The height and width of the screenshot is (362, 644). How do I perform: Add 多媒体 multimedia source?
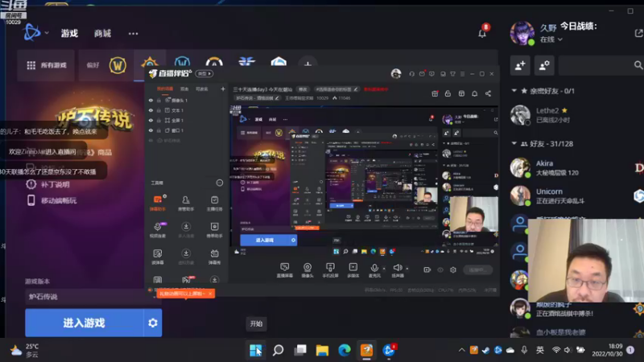pos(353,270)
